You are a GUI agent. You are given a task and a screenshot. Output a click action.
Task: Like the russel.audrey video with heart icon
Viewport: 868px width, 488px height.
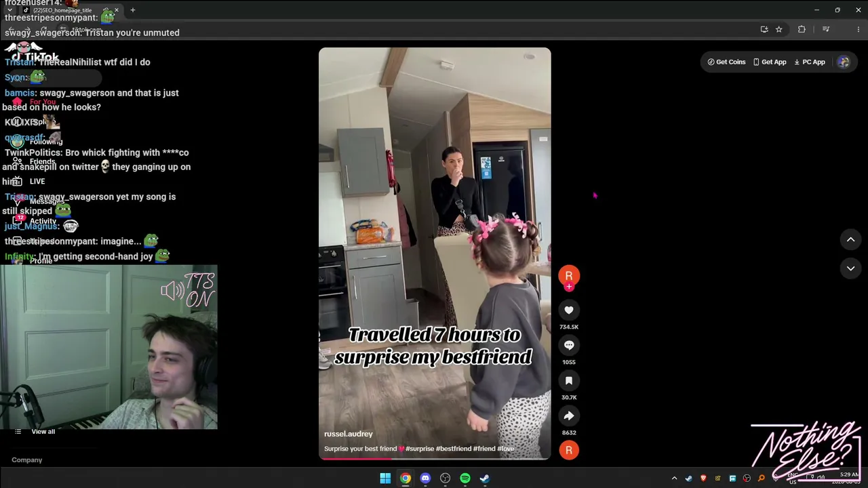(569, 310)
